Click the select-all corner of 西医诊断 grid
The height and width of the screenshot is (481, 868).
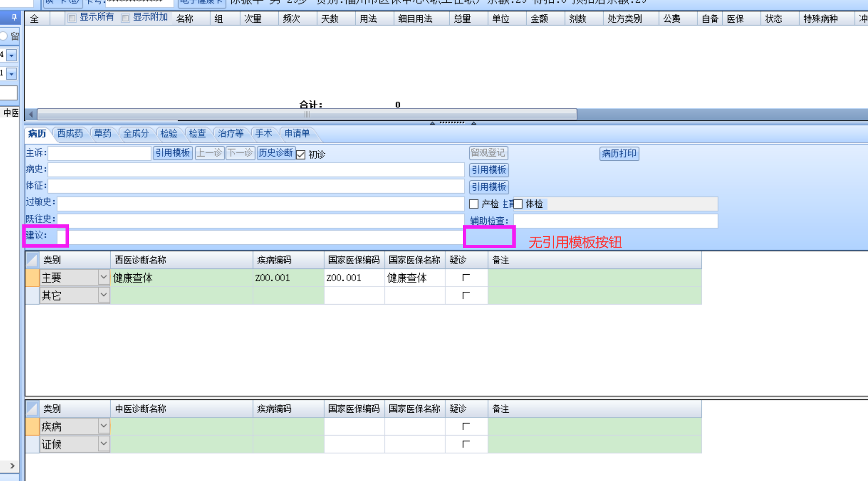[x=32, y=260]
